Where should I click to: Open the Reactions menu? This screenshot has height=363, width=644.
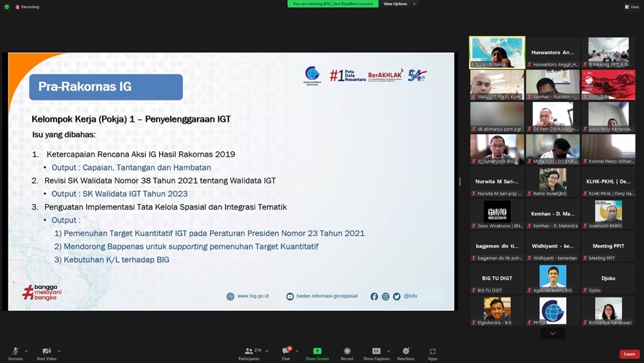[406, 351]
